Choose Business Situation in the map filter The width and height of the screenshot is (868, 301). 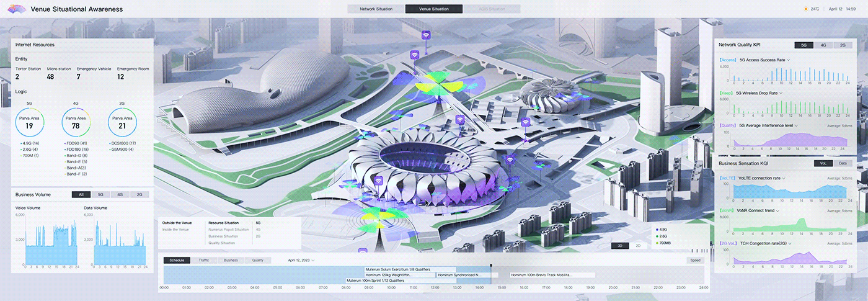(x=223, y=236)
